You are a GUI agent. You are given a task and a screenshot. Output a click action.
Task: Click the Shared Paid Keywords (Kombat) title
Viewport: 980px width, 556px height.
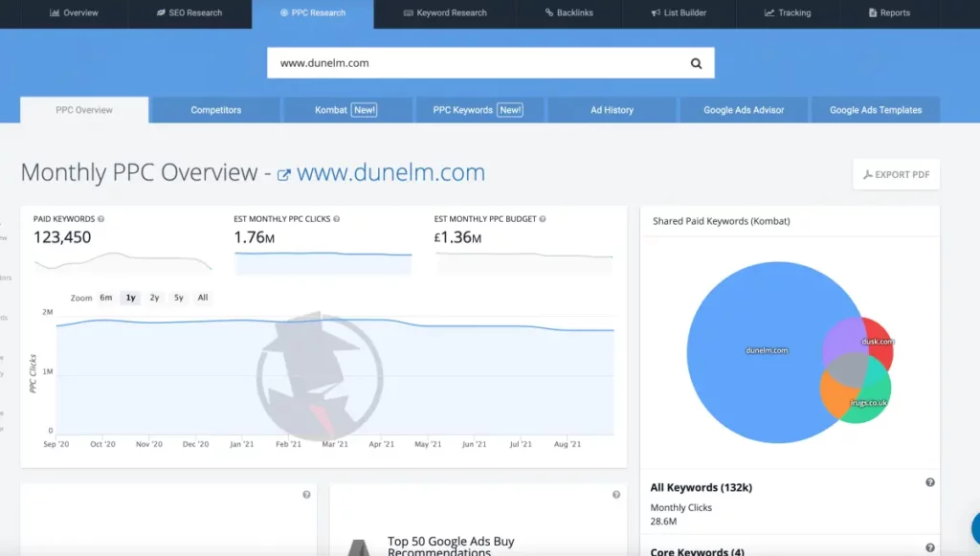point(722,221)
